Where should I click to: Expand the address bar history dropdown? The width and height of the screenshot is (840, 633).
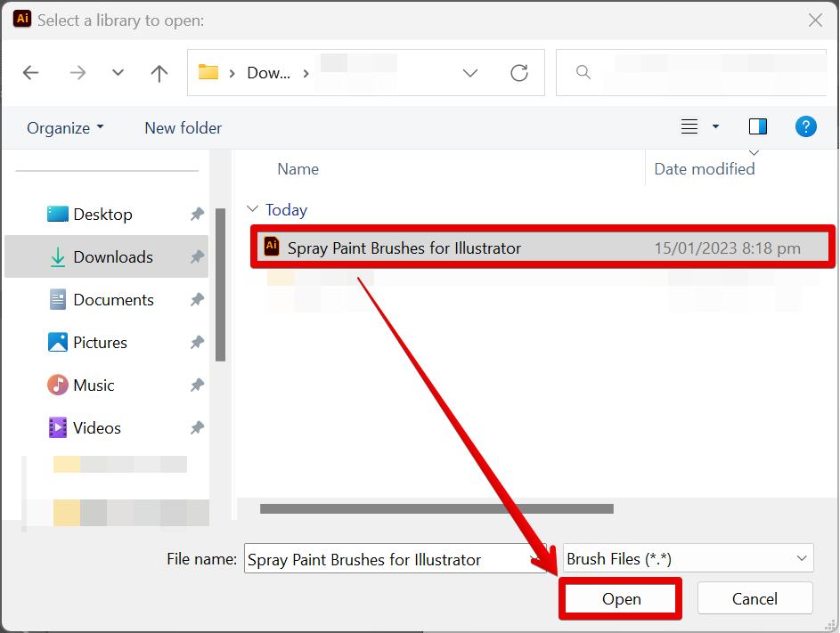(x=469, y=73)
